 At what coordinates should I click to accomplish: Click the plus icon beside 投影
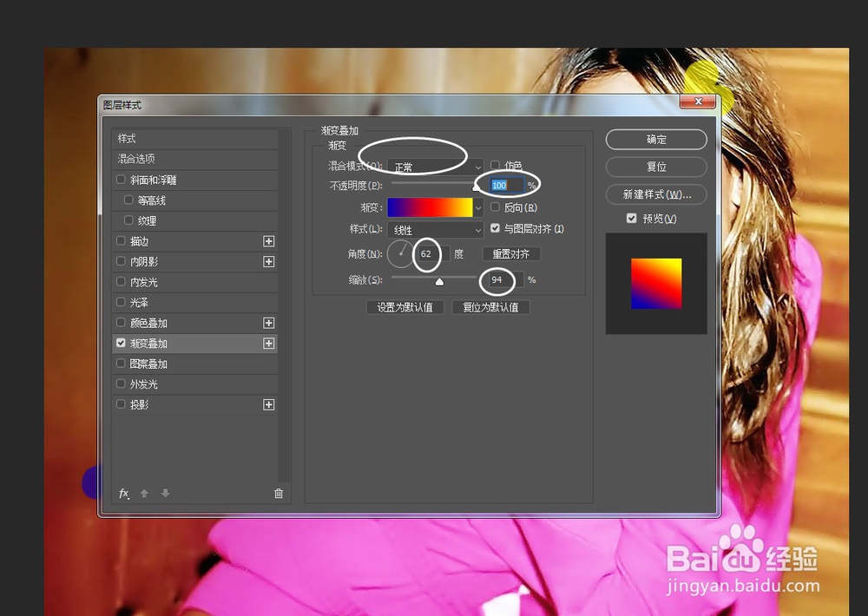(x=268, y=404)
